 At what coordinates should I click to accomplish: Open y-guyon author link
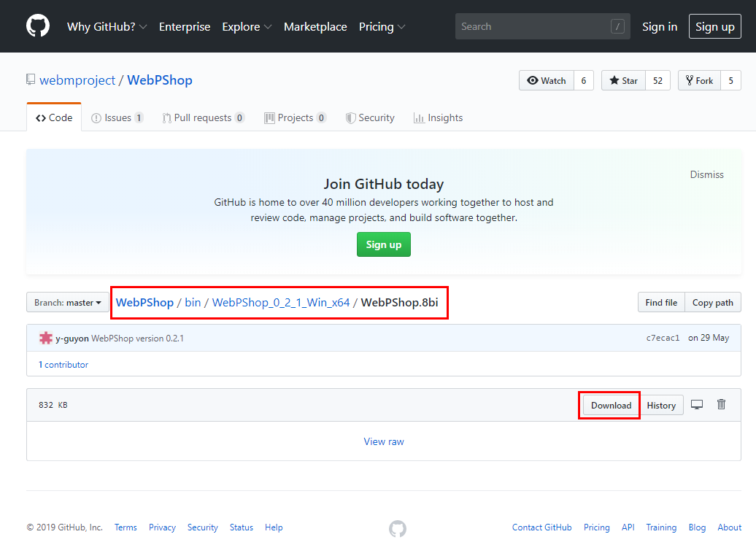[x=72, y=339]
